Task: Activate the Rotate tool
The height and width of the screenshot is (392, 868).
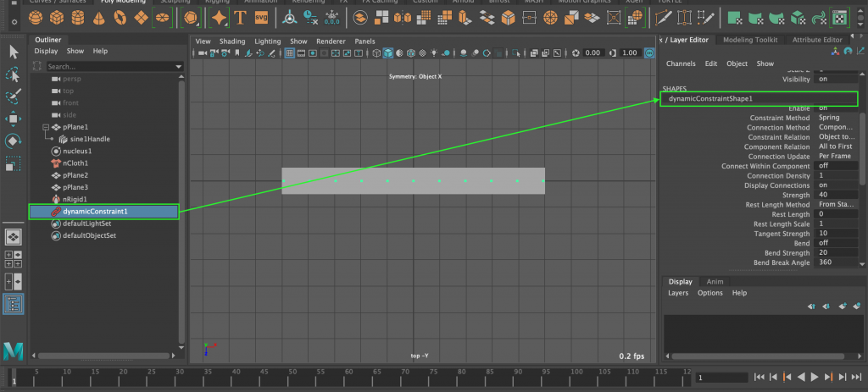Action: coord(14,141)
